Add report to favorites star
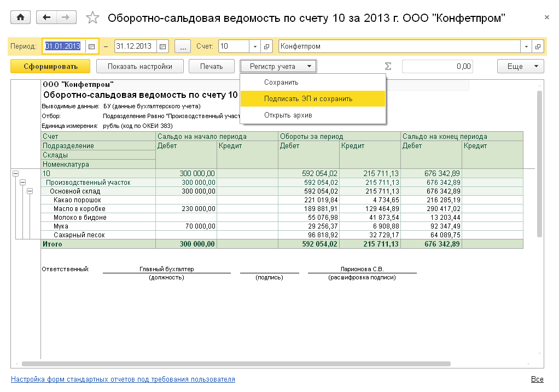This screenshot has width=559, height=392. click(92, 17)
